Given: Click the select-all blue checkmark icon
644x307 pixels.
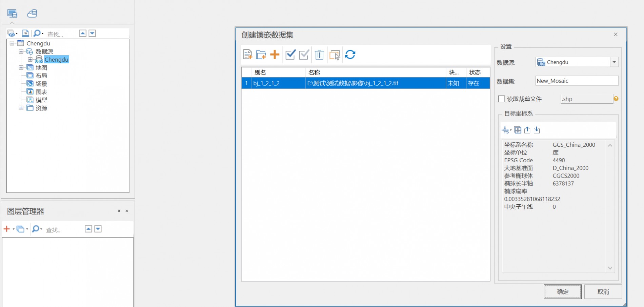Looking at the screenshot, I should coord(290,55).
